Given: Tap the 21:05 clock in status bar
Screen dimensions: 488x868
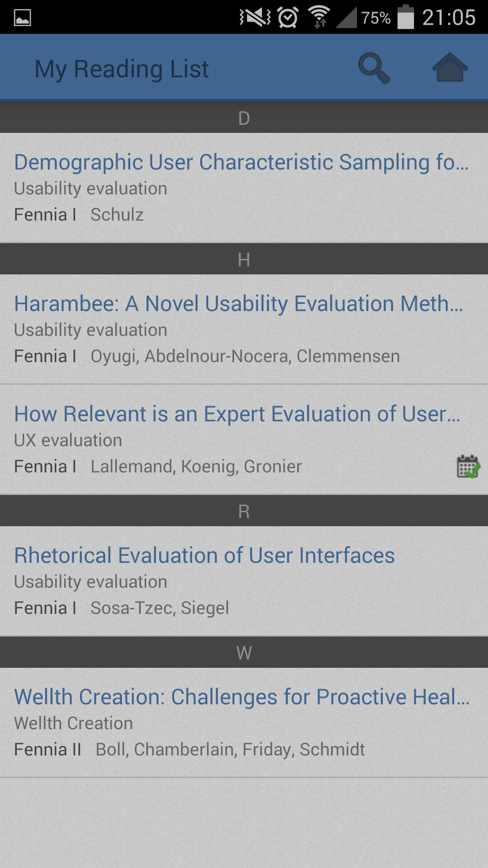Looking at the screenshot, I should [448, 18].
